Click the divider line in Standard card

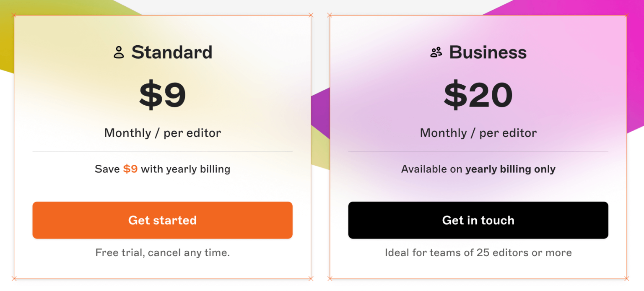pos(162,151)
